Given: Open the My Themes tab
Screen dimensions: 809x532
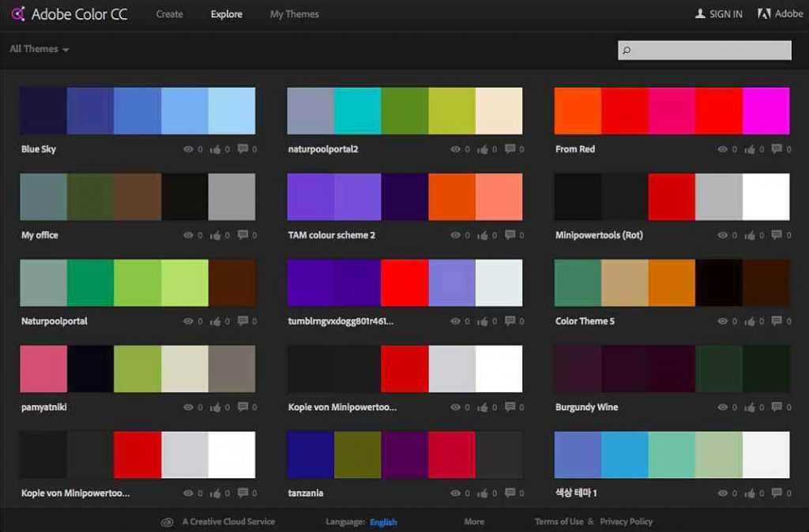Looking at the screenshot, I should tap(294, 14).
